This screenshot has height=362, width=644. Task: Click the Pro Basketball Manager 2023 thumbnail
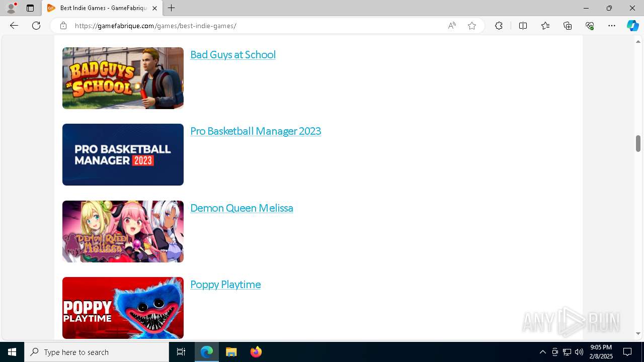[123, 154]
